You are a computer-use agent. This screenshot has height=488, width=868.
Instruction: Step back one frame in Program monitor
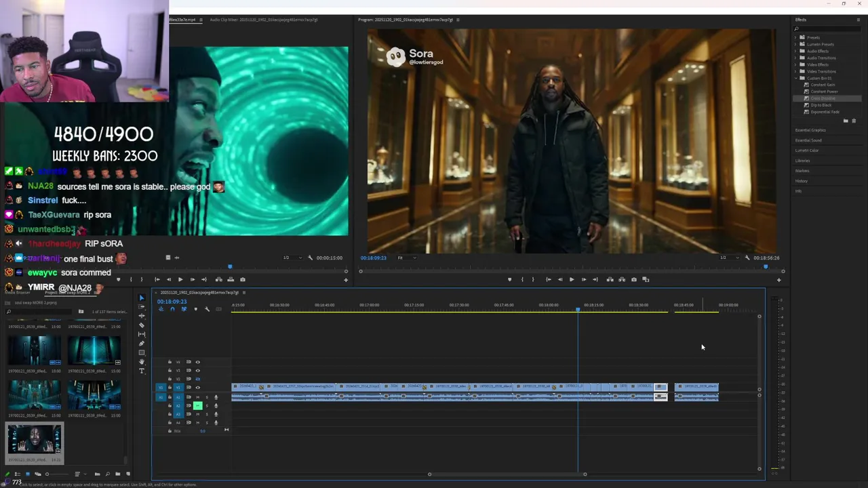[559, 279]
